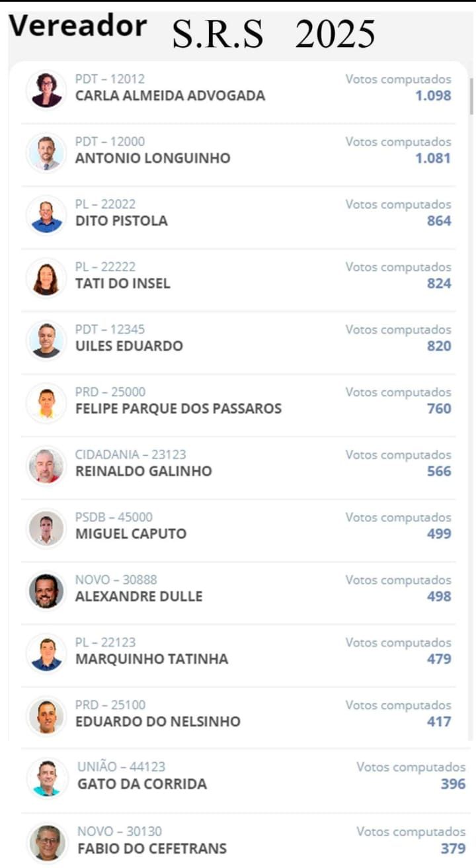Select the candidate name EDUARDO DO NELSINHO

click(x=157, y=721)
